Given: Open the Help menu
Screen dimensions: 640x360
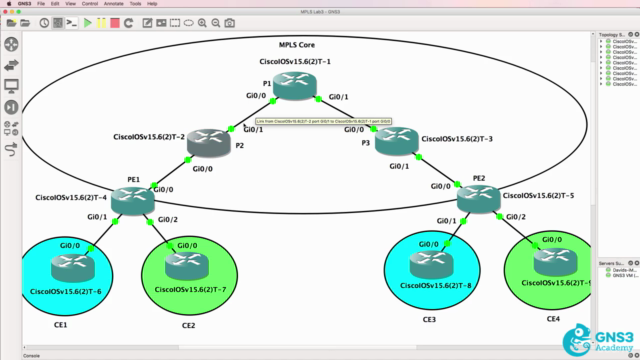Looking at the screenshot, I should coord(152,4).
